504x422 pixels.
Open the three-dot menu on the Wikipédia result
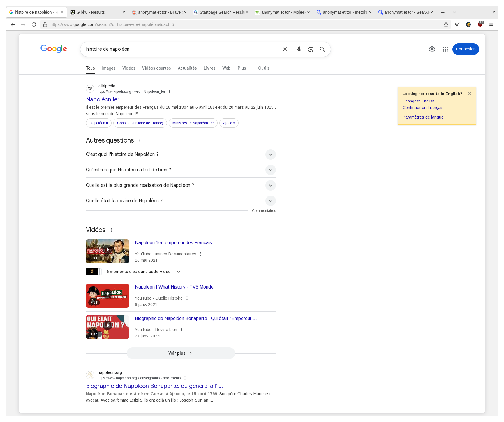(169, 91)
